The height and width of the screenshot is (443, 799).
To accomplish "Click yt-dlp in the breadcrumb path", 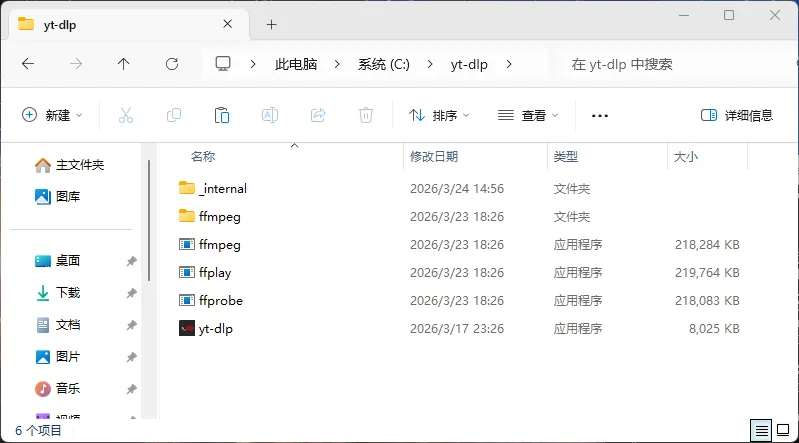I will (x=469, y=64).
